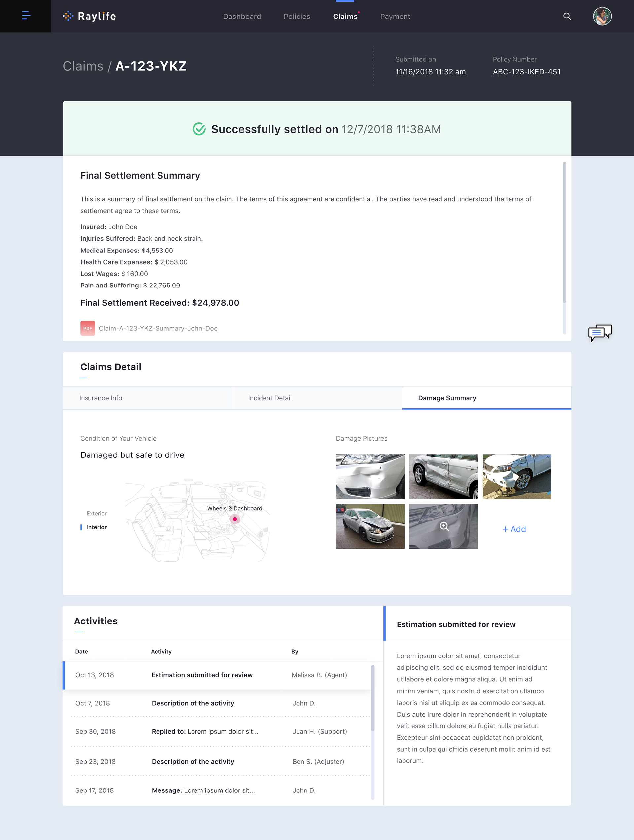
Task: Switch to the Incident Detail tab
Action: tap(270, 398)
